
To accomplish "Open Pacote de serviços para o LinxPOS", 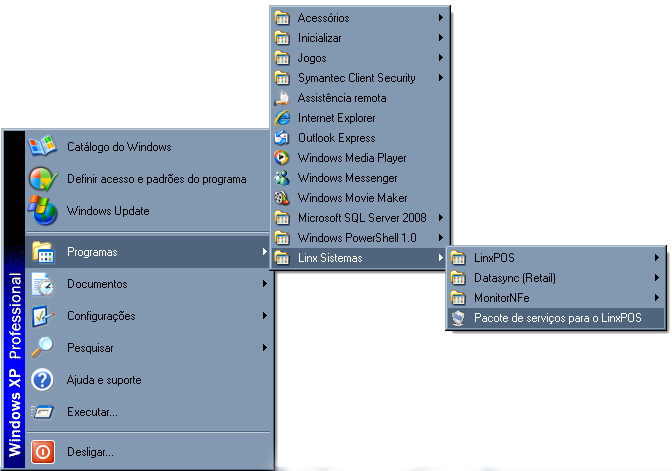I will (x=556, y=318).
